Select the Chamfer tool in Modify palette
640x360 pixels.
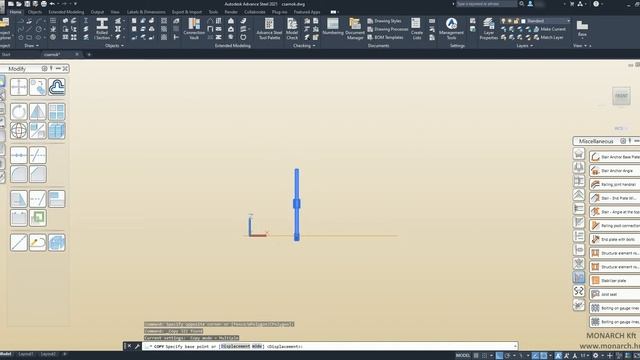click(x=38, y=174)
